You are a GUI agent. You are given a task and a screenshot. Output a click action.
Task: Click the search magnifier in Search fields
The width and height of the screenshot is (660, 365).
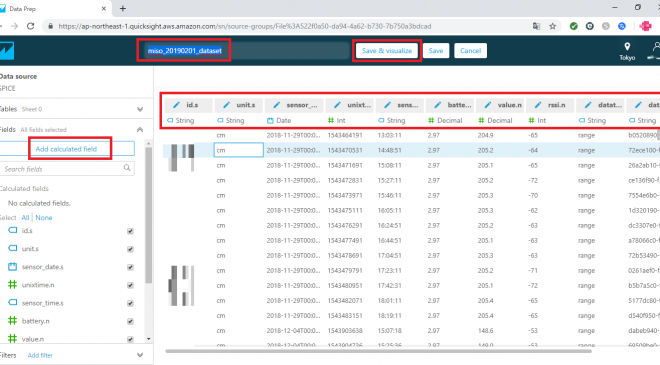(127, 168)
